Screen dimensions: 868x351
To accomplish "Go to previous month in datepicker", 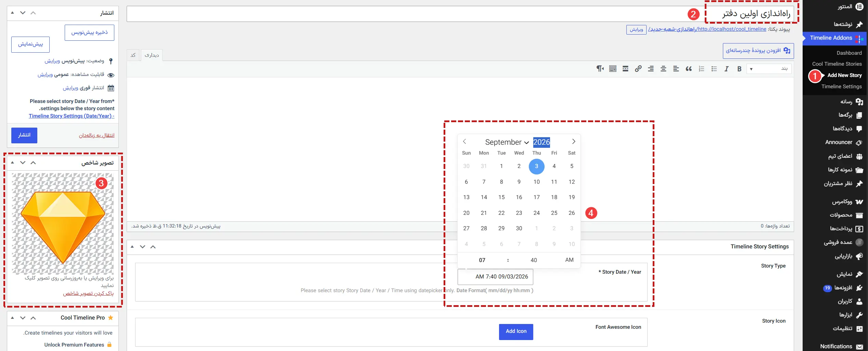I will coord(464,142).
